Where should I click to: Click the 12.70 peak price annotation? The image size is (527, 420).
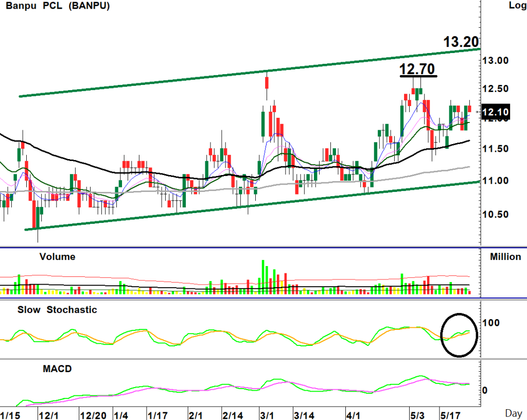tap(417, 69)
